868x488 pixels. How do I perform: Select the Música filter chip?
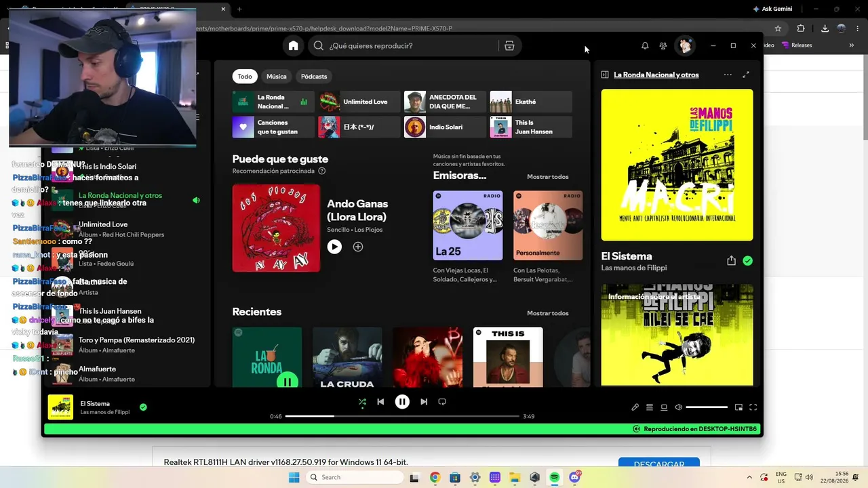pyautogui.click(x=277, y=77)
